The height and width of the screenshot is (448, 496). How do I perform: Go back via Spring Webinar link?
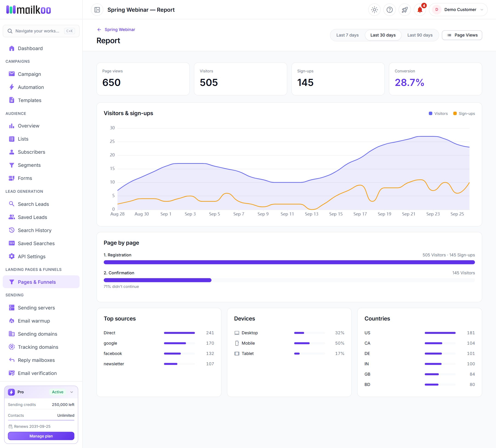click(x=116, y=30)
